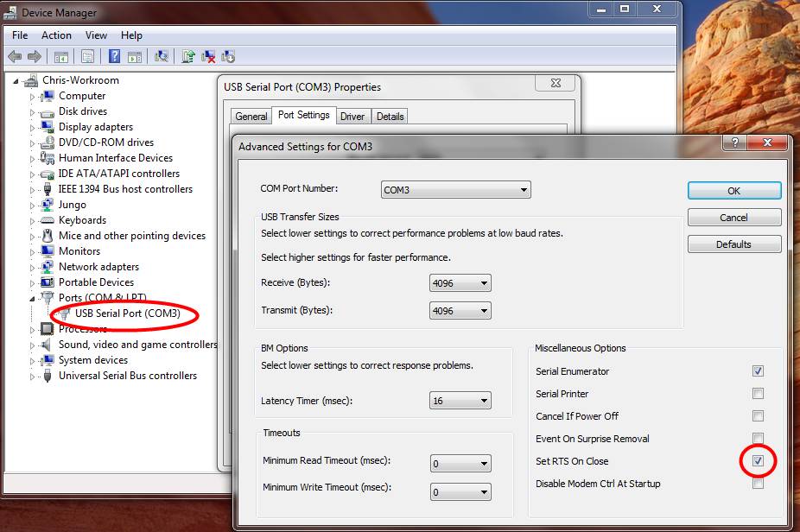Open the Latency Timer dropdown
Screen dimensions: 800x532
460,401
